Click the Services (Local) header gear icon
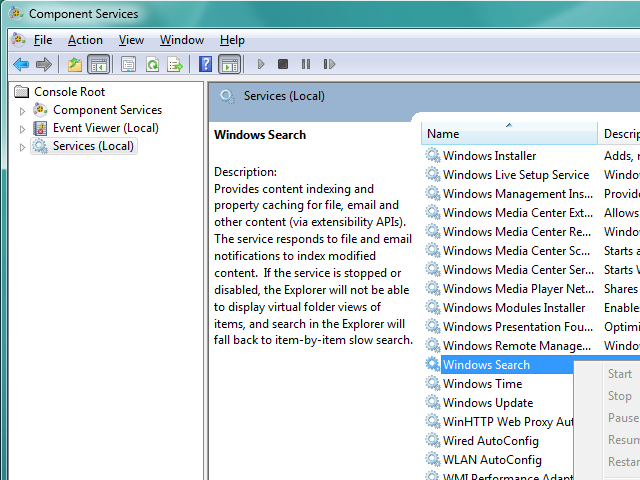Image resolution: width=640 pixels, height=480 pixels. pos(227,97)
